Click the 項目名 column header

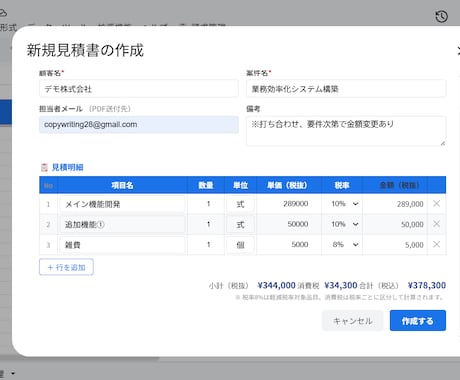(122, 185)
